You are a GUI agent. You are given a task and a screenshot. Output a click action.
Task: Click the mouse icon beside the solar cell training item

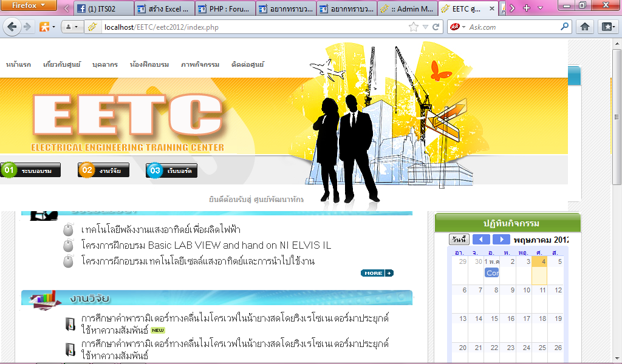[x=68, y=261]
